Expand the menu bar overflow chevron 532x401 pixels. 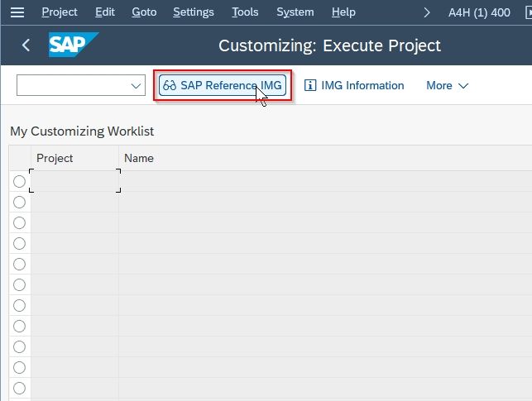427,13
